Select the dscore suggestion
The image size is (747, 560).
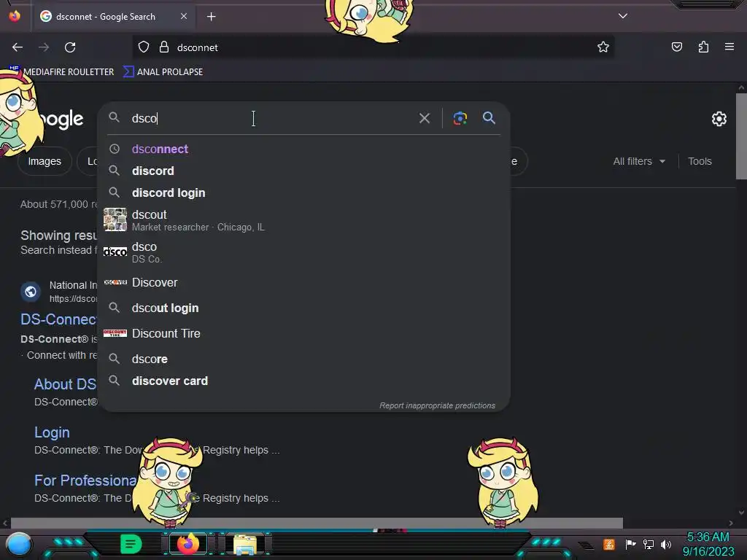point(303,359)
